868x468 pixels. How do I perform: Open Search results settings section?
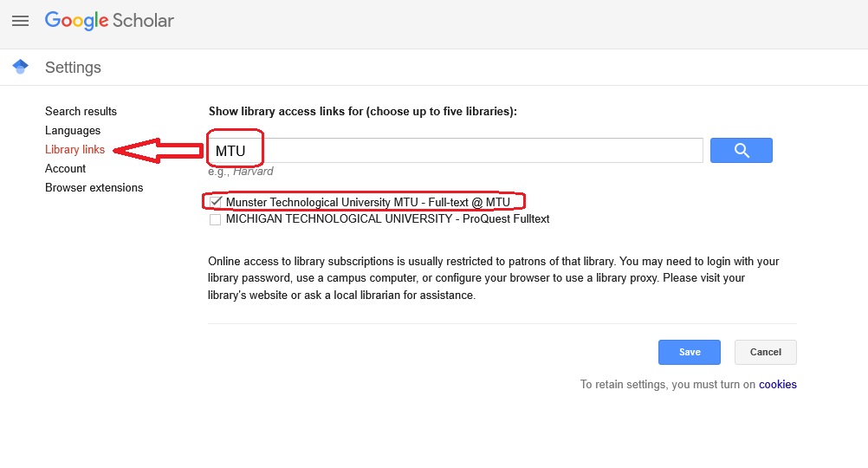[x=81, y=111]
